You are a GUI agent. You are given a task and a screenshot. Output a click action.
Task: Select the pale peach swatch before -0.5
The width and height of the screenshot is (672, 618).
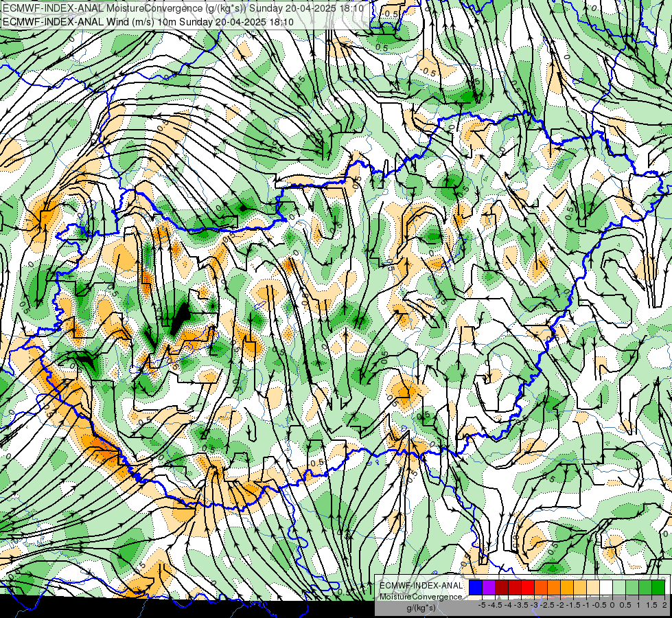click(x=593, y=588)
